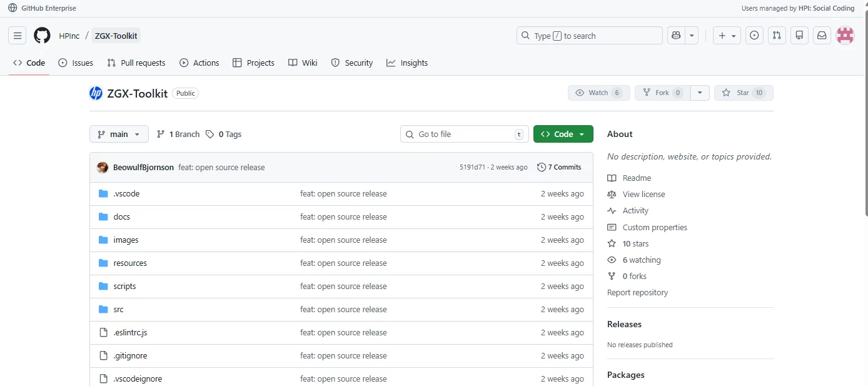The image size is (868, 386).
Task: Open the main branch selector
Action: pos(119,134)
